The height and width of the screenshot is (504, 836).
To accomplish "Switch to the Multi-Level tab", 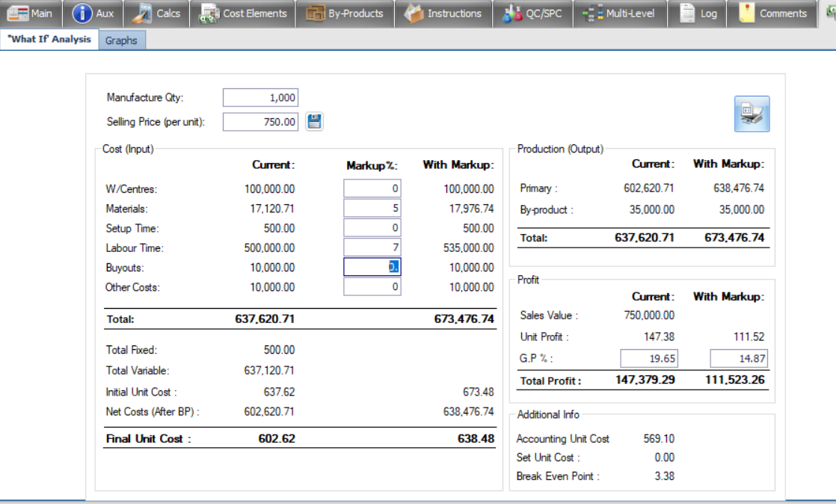I will click(x=620, y=13).
